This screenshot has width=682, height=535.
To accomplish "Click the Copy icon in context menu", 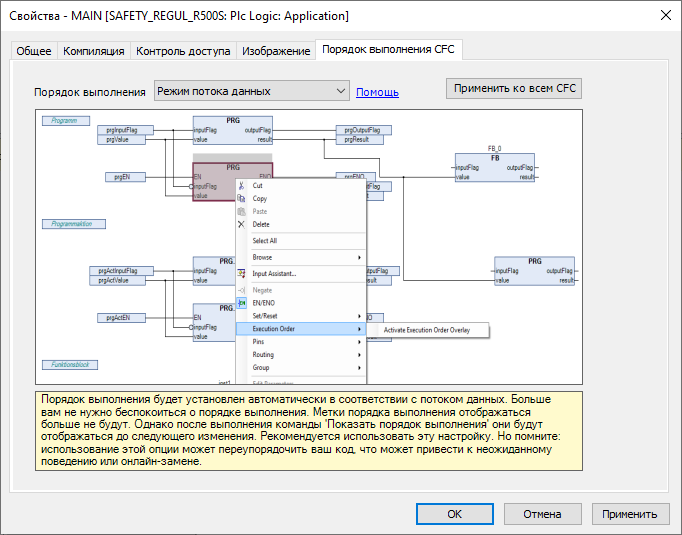I will [x=241, y=199].
